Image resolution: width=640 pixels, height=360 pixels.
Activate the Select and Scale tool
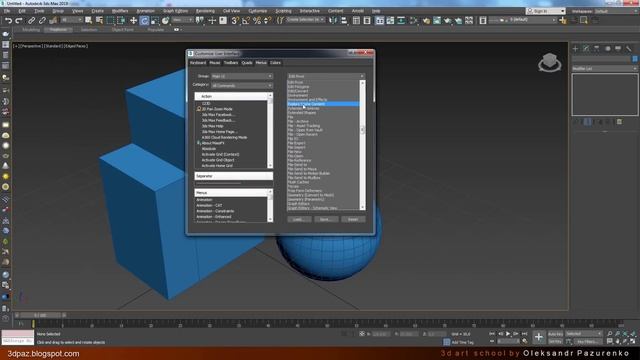155,20
